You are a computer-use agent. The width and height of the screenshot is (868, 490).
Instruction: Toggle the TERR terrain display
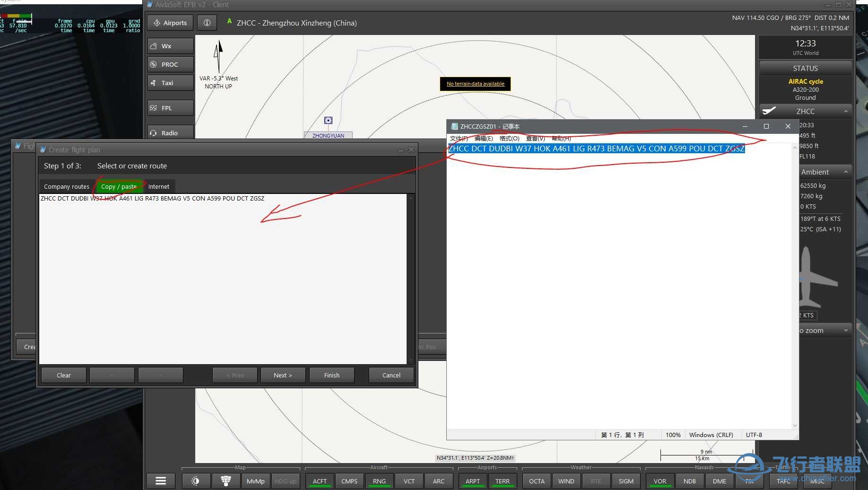[x=502, y=481]
